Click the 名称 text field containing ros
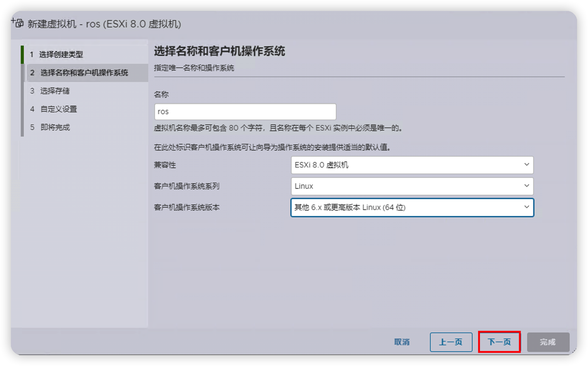Screen dimensions: 588x366 [x=245, y=112]
